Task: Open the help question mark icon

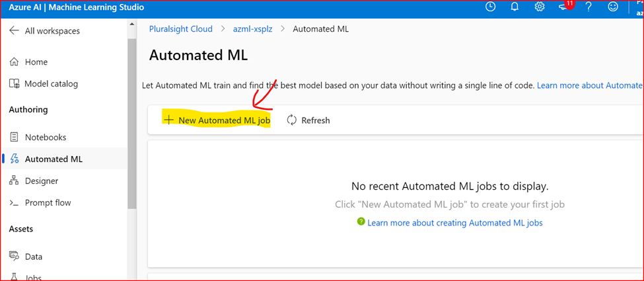Action: click(588, 7)
